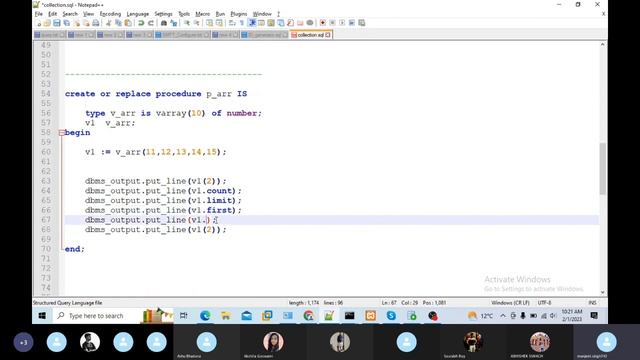The image size is (640, 360).
Task: Toggle Word Wrap toolbar button
Action: (x=232, y=23)
